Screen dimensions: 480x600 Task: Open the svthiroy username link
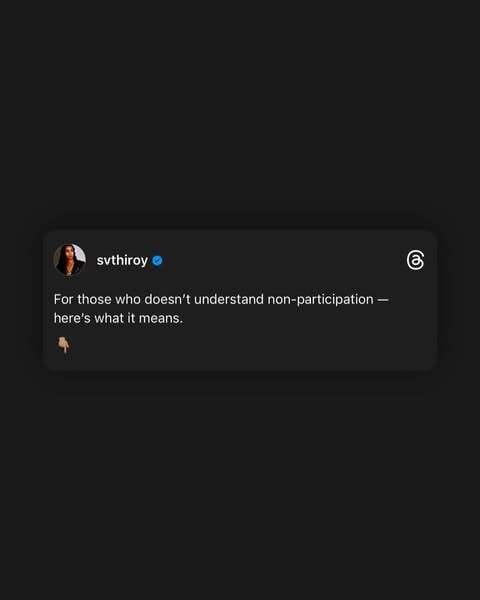122,260
